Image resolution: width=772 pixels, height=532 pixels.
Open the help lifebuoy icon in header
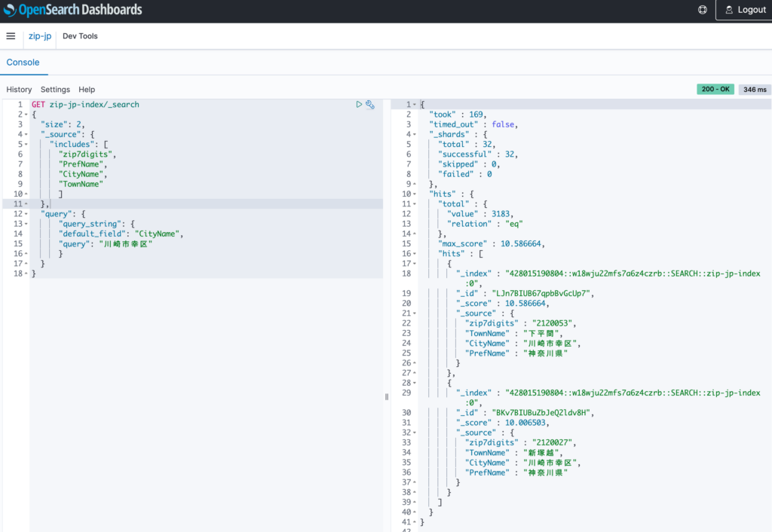pos(703,10)
